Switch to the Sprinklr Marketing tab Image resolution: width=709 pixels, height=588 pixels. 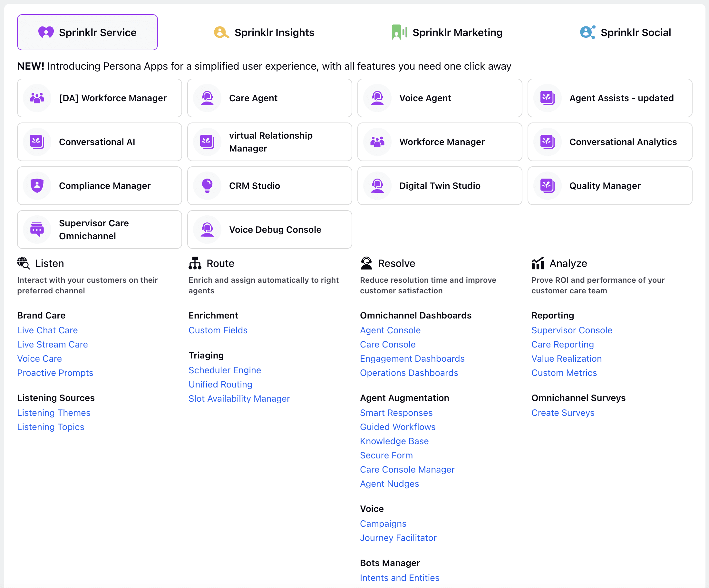pos(447,33)
